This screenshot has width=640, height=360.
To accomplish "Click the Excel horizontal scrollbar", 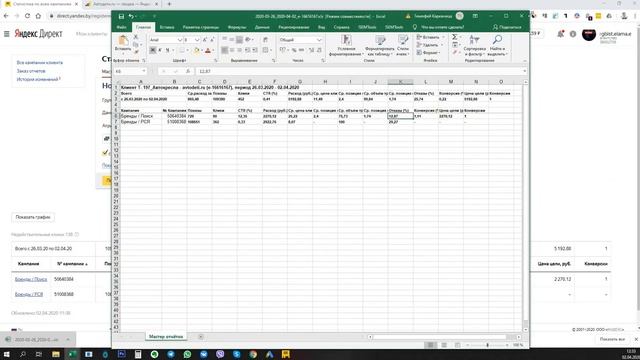I will [440, 337].
